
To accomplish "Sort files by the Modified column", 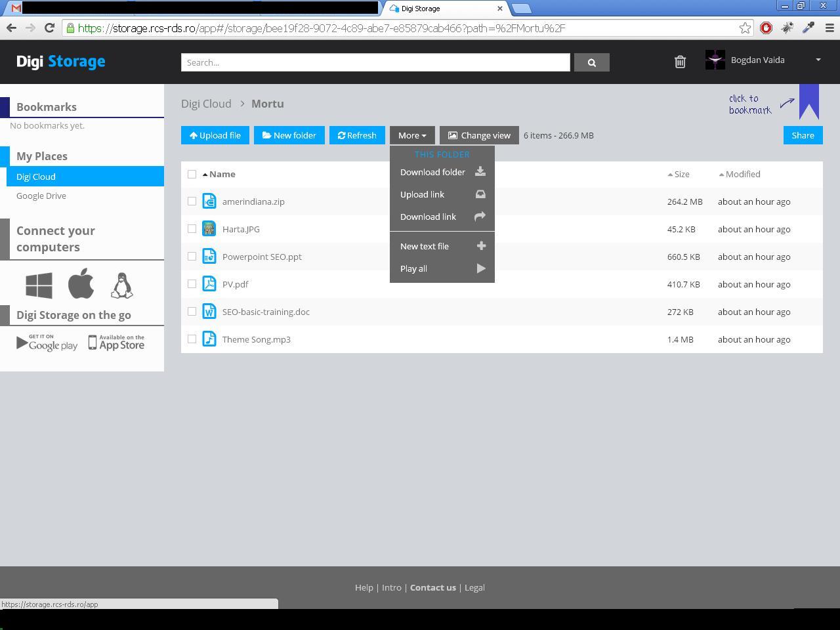I will (x=740, y=174).
